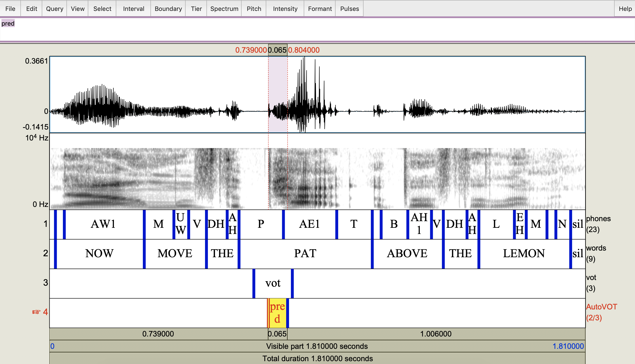Select the M interval in MOVE
Viewport: 635px width, 364px height.
coord(159,224)
